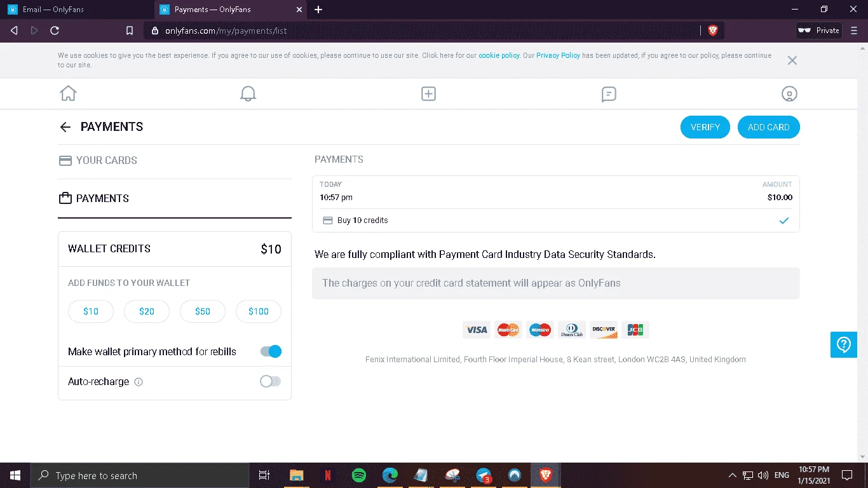Open the taskbar clock and date
Image resolution: width=868 pixels, height=488 pixels.
pyautogui.click(x=814, y=475)
